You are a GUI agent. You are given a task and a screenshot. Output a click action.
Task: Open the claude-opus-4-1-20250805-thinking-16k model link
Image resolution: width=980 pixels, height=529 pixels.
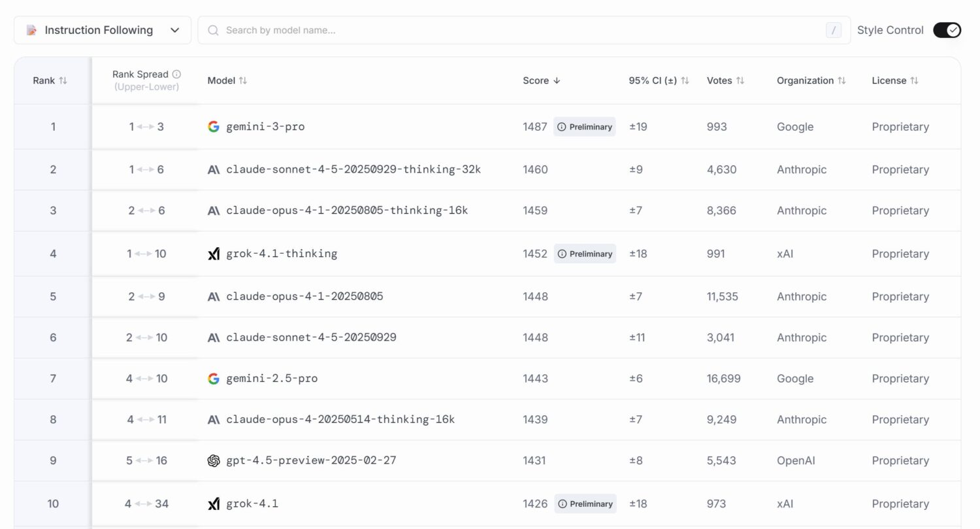point(347,211)
